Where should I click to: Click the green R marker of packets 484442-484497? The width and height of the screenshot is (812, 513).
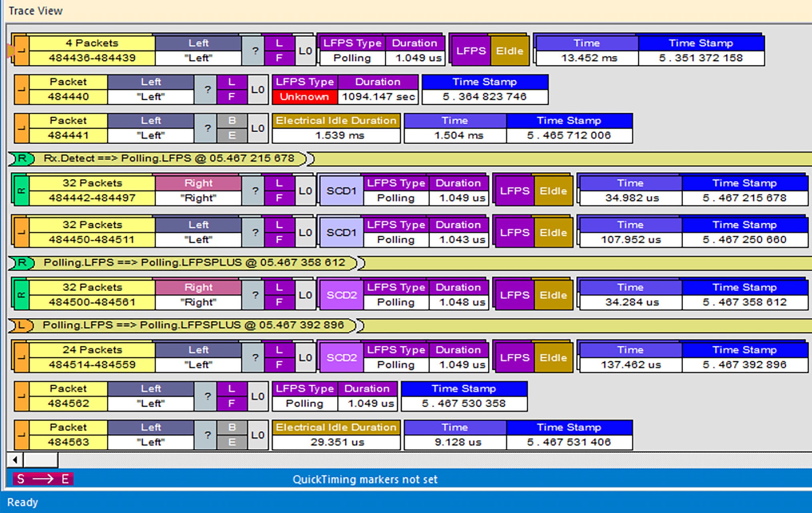pyautogui.click(x=21, y=191)
